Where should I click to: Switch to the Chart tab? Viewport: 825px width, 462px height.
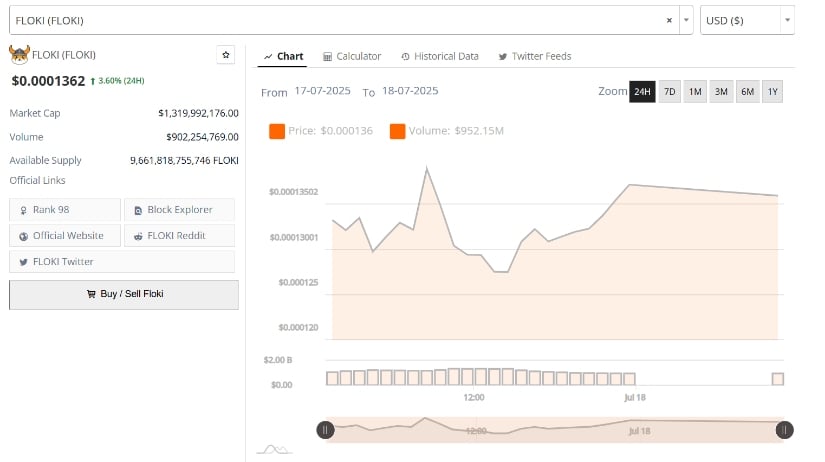[x=284, y=56]
